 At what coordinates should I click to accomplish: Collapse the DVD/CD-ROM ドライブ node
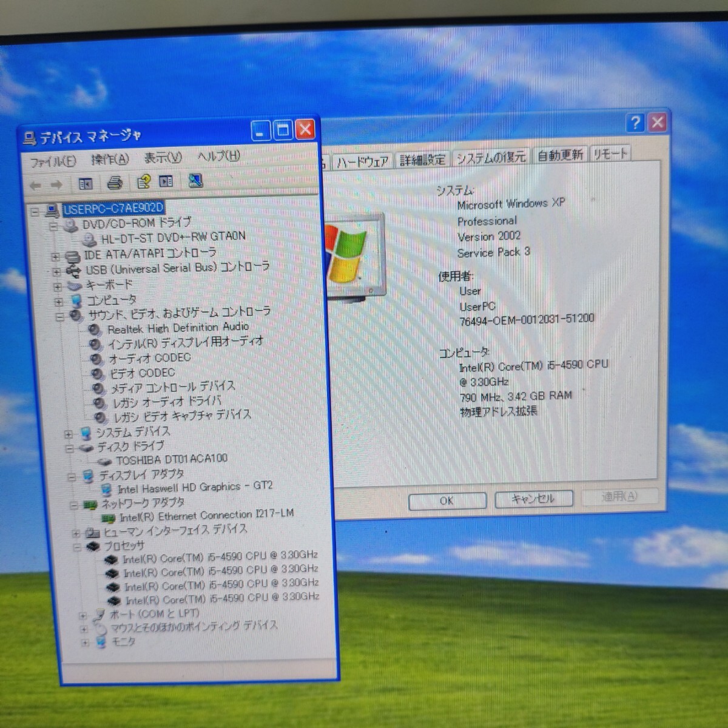53,226
